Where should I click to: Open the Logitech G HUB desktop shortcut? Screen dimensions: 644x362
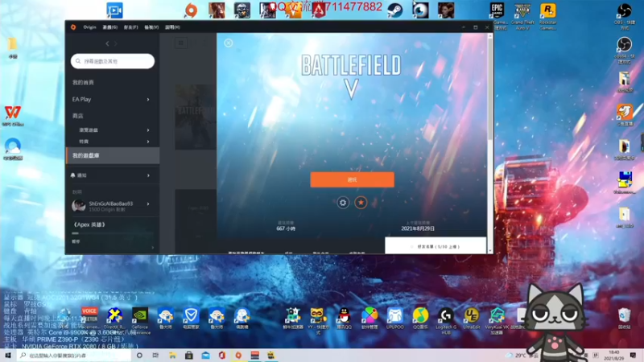coord(446,320)
